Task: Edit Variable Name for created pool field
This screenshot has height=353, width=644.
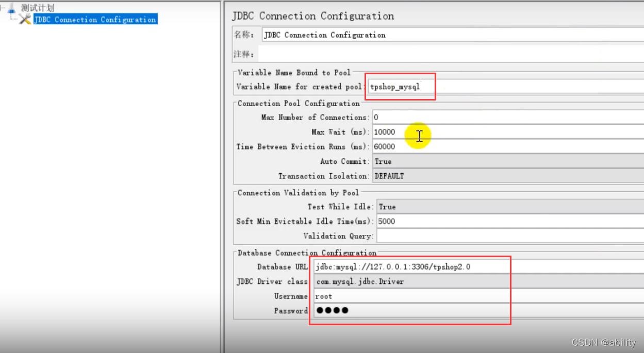Action: pos(505,87)
